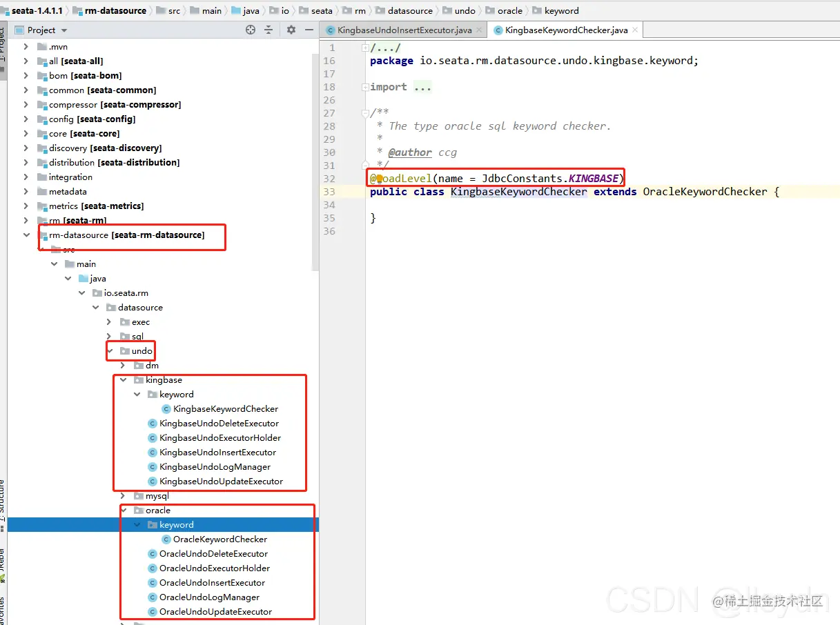Select the metadata folder
Viewport: 840px width, 625px height.
[68, 192]
